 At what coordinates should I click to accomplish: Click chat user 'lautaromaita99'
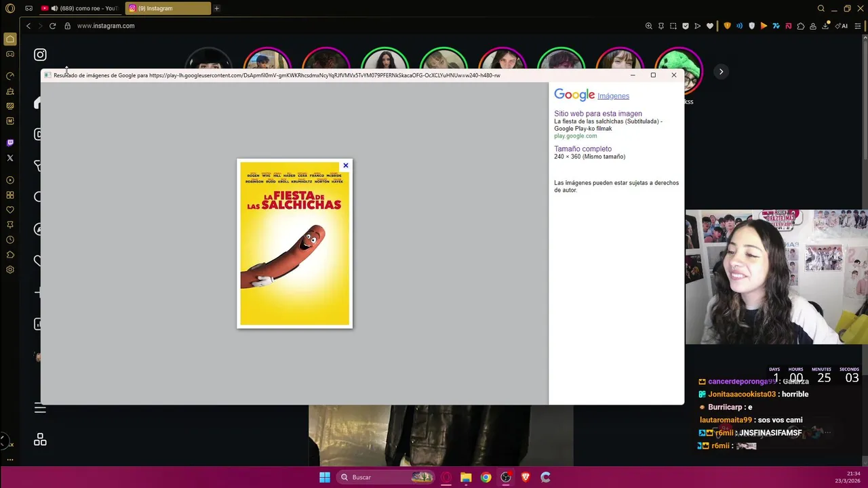(726, 420)
